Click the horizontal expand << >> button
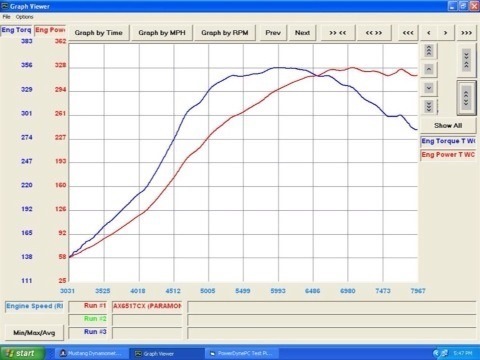The width and height of the screenshot is (480, 360). (374, 33)
